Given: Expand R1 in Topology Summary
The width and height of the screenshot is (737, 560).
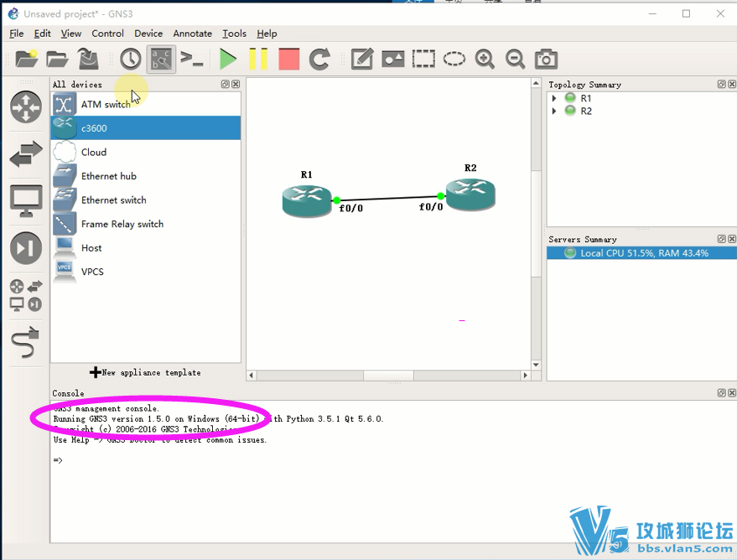Looking at the screenshot, I should 554,98.
